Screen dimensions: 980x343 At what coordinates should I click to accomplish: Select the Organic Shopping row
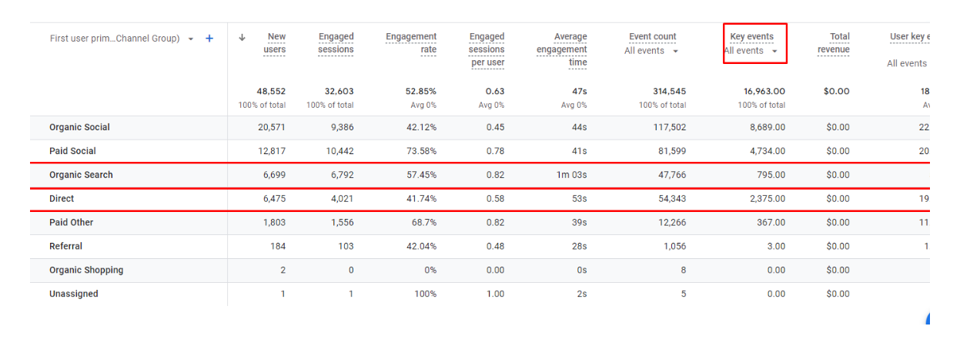click(86, 271)
